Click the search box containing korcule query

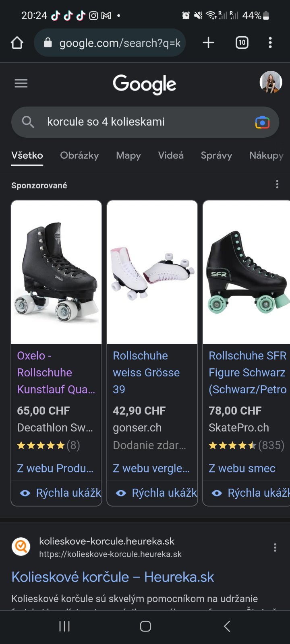click(137, 122)
